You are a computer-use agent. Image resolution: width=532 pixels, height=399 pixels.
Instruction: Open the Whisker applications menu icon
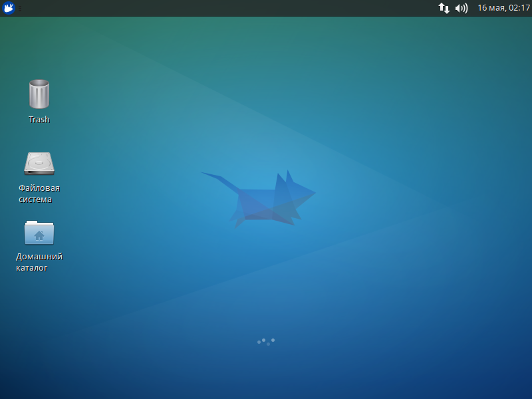click(x=9, y=8)
